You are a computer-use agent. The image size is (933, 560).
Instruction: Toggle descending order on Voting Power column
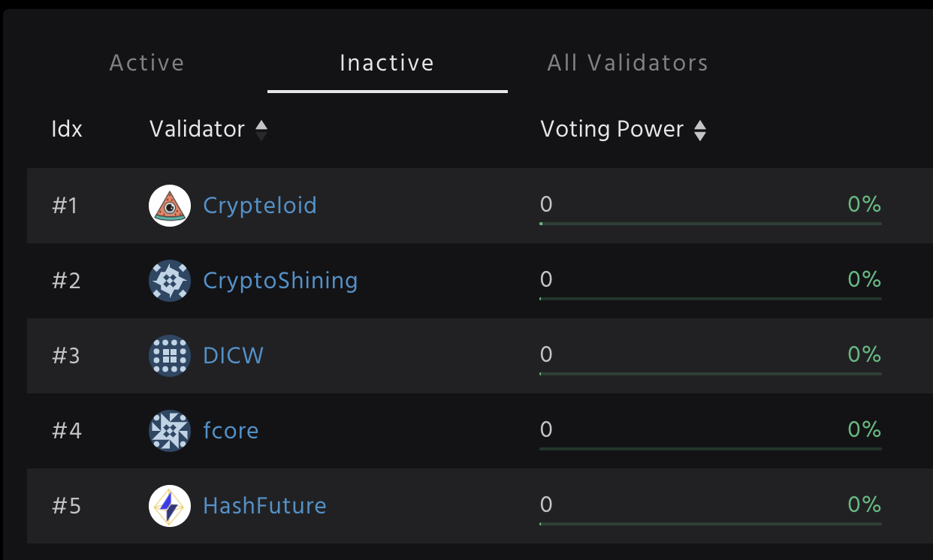(x=700, y=134)
